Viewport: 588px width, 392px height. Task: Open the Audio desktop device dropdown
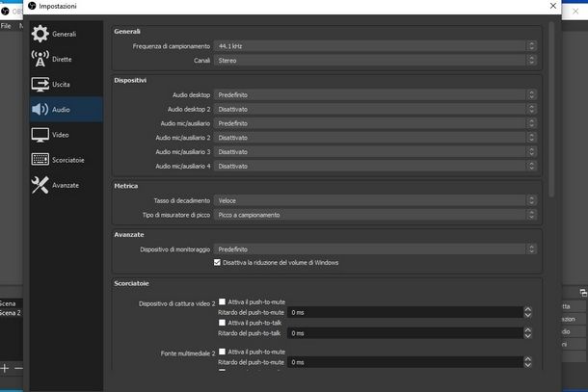(x=375, y=94)
